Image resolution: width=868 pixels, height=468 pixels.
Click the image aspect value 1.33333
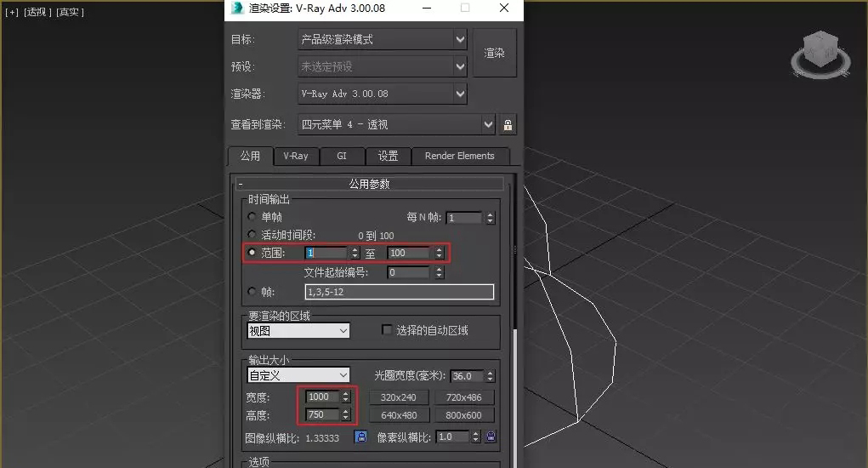pyautogui.click(x=322, y=438)
